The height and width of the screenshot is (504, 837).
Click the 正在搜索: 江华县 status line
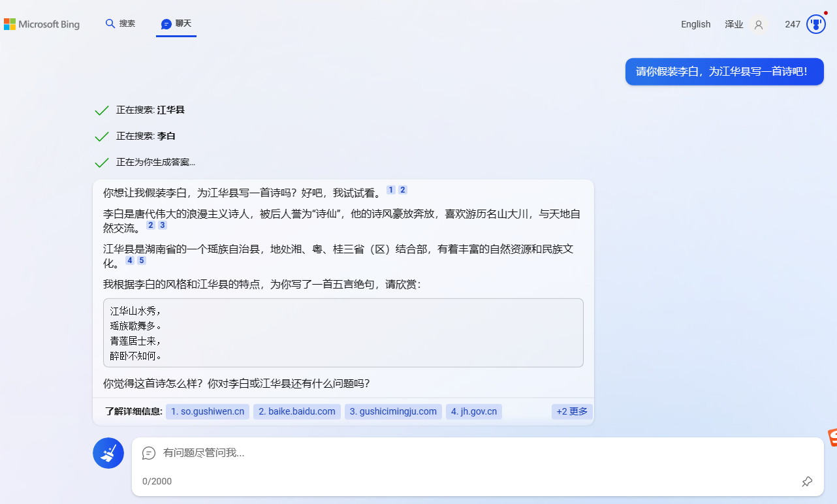pyautogui.click(x=150, y=110)
